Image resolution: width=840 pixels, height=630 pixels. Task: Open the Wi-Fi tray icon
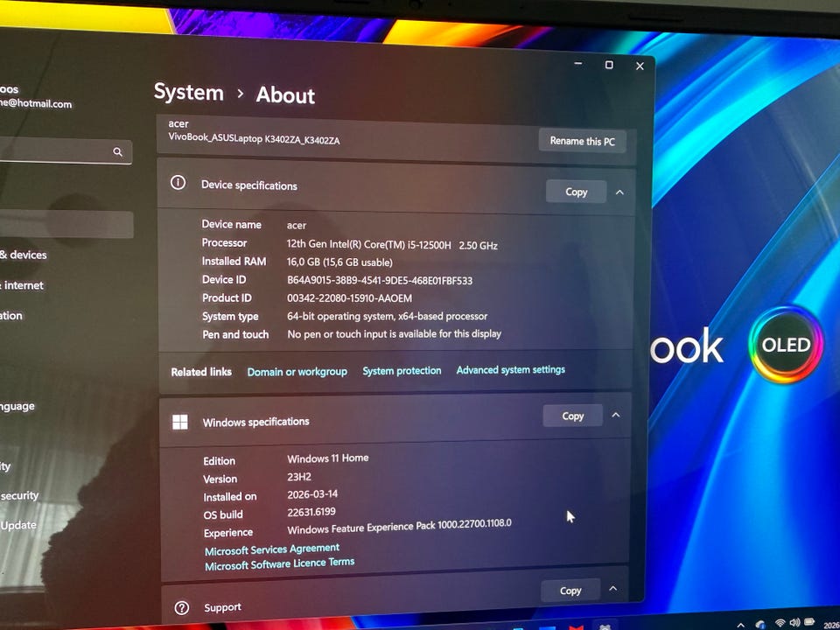(x=780, y=622)
